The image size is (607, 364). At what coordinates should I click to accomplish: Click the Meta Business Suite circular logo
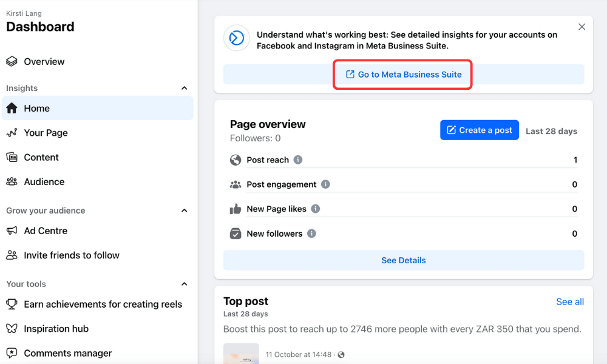click(x=236, y=38)
